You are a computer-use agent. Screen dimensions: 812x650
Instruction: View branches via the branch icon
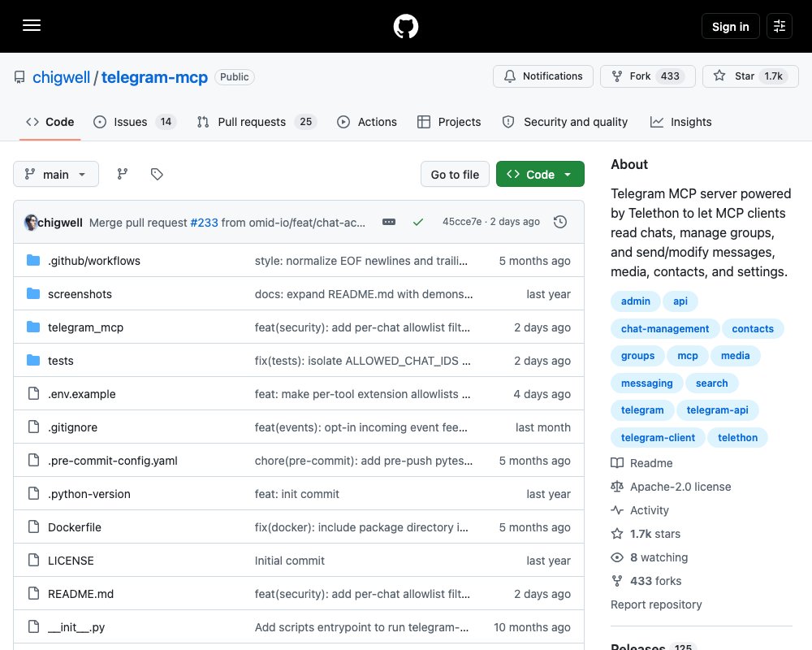coord(123,174)
